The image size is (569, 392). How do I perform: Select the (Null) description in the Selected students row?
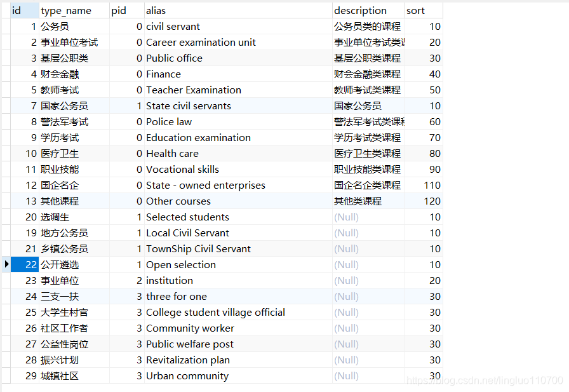pyautogui.click(x=368, y=217)
